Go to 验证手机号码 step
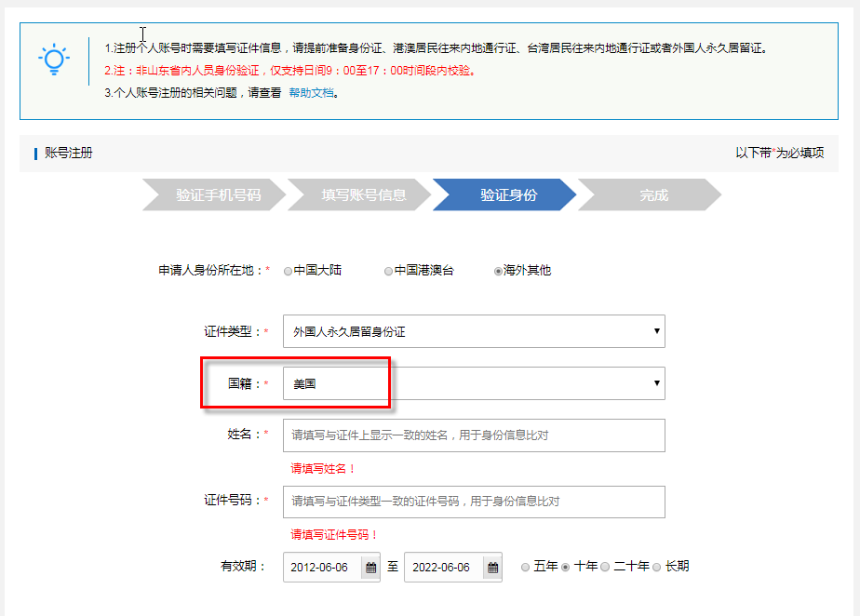860x616 pixels. point(212,195)
